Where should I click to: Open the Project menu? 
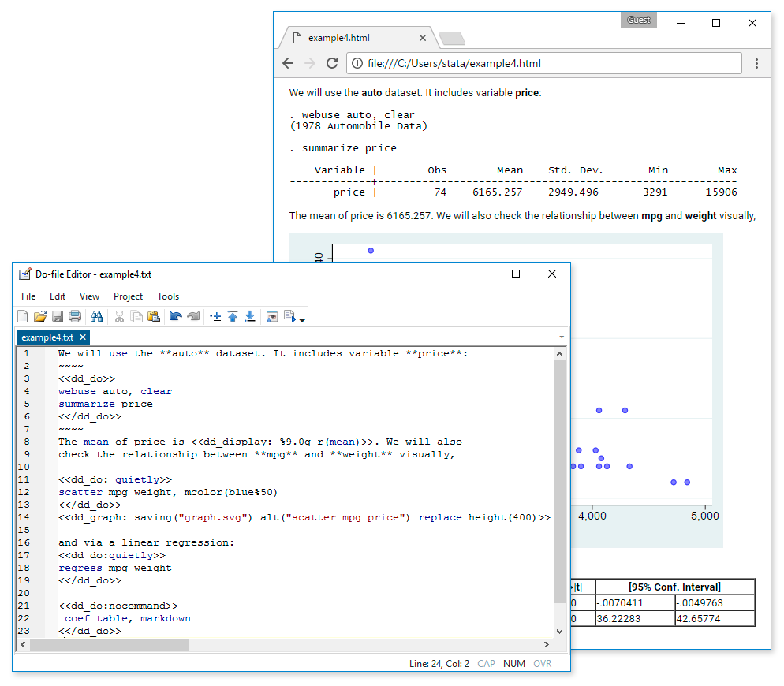(x=128, y=296)
